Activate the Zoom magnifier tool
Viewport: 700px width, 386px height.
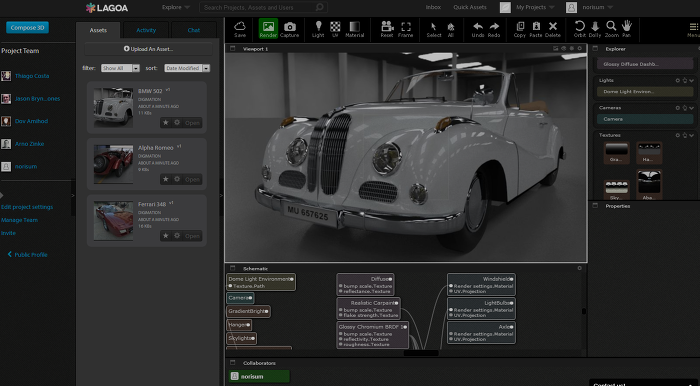pyautogui.click(x=612, y=29)
